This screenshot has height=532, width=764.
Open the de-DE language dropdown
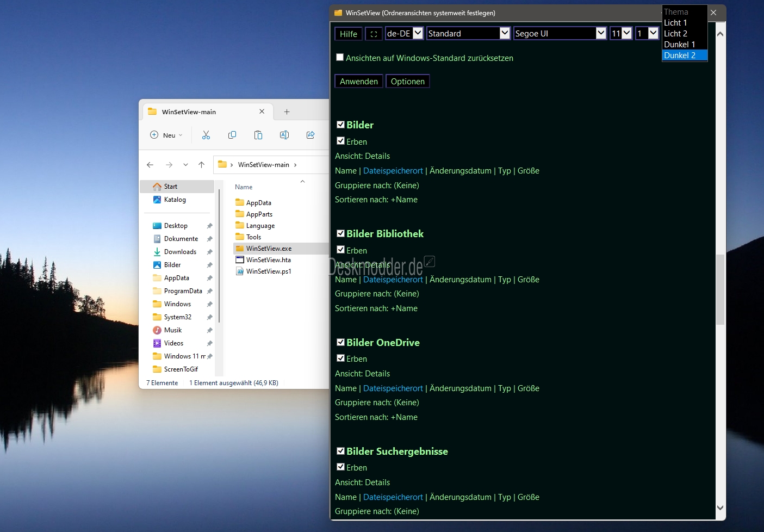coord(404,33)
